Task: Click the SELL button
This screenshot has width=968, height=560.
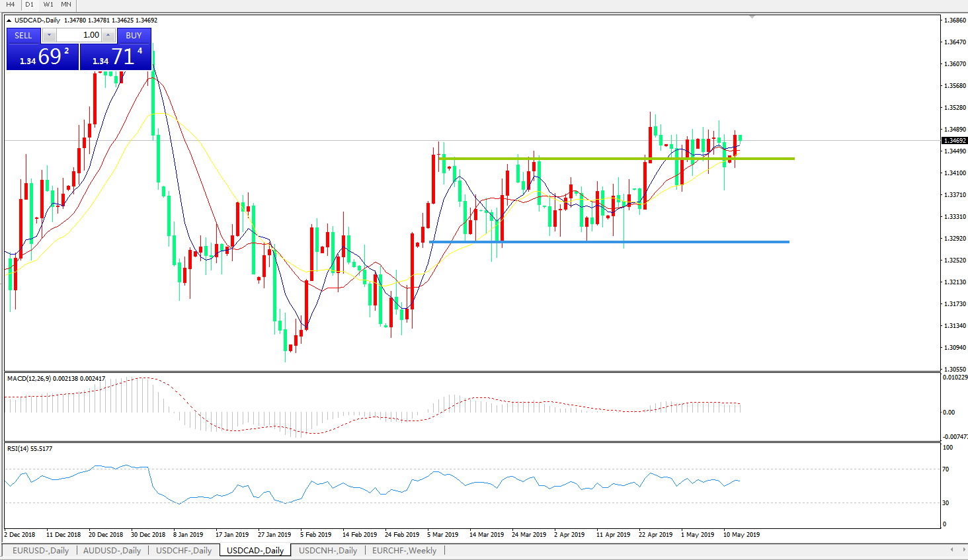Action: (x=23, y=35)
